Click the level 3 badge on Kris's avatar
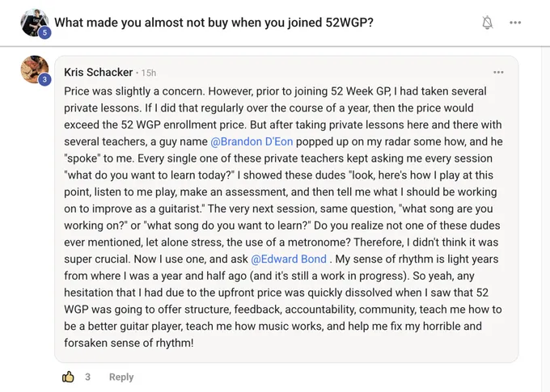The image size is (550, 392). click(44, 80)
